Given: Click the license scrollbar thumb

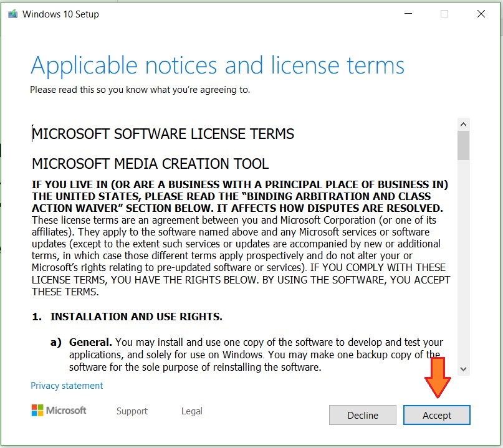Looking at the screenshot, I should [463, 145].
